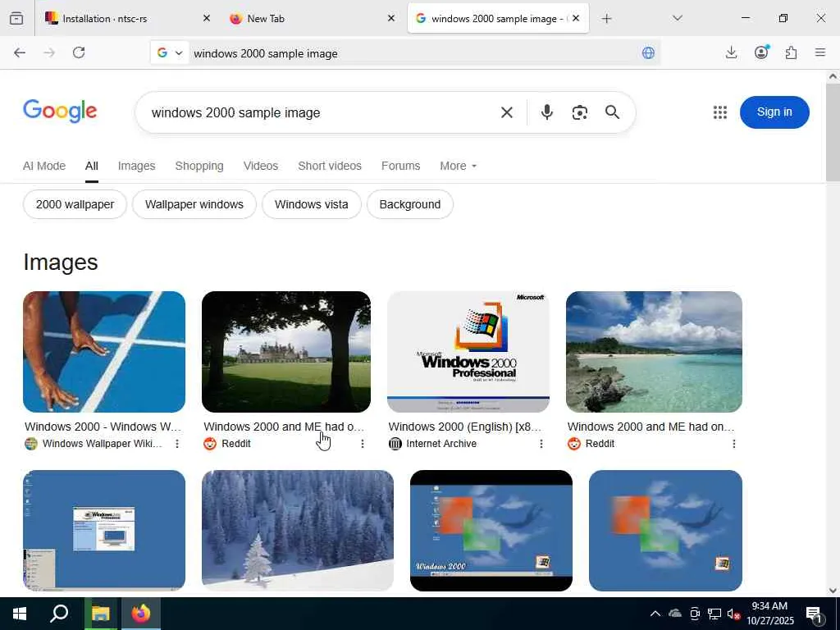Open the snowy pine forest image
The height and width of the screenshot is (630, 840).
tap(297, 531)
